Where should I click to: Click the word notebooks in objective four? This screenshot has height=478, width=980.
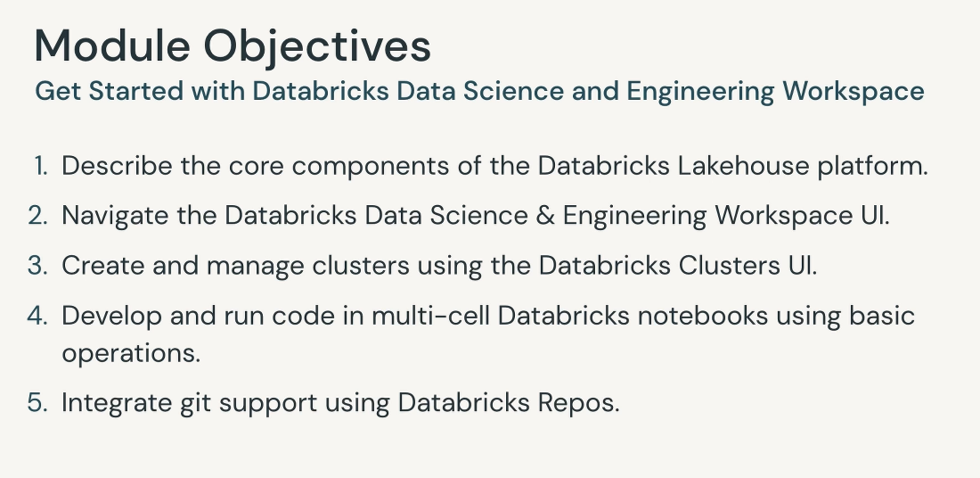703,316
